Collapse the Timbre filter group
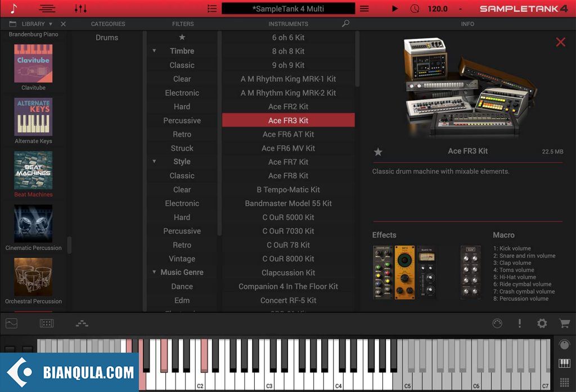This screenshot has width=576, height=392. click(x=154, y=51)
